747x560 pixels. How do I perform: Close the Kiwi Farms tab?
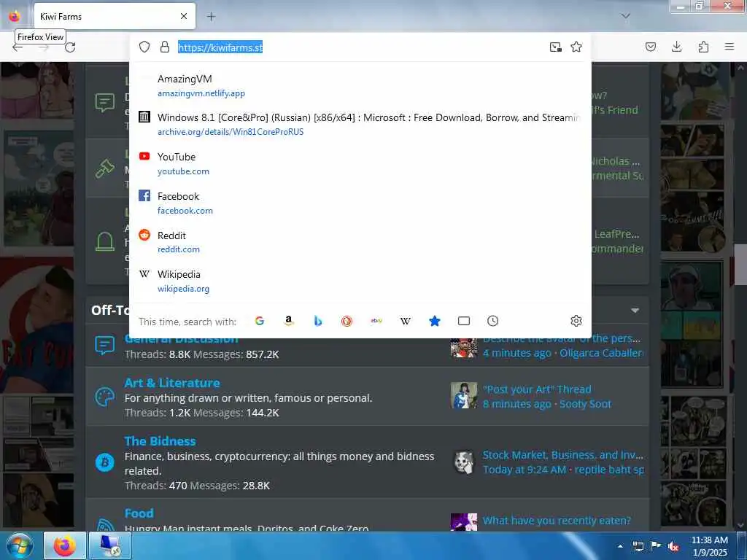tap(184, 17)
